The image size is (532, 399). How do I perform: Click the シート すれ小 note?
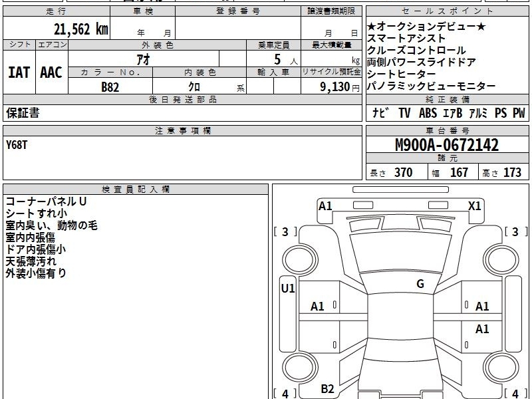coord(37,213)
